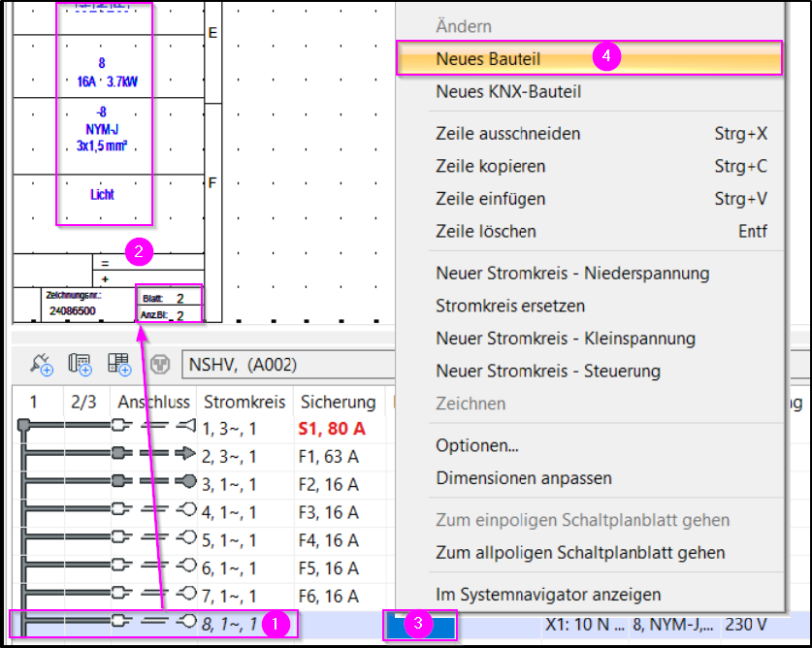Click the F3, 16 A fuse cell
The width and height of the screenshot is (812, 648).
tap(328, 513)
